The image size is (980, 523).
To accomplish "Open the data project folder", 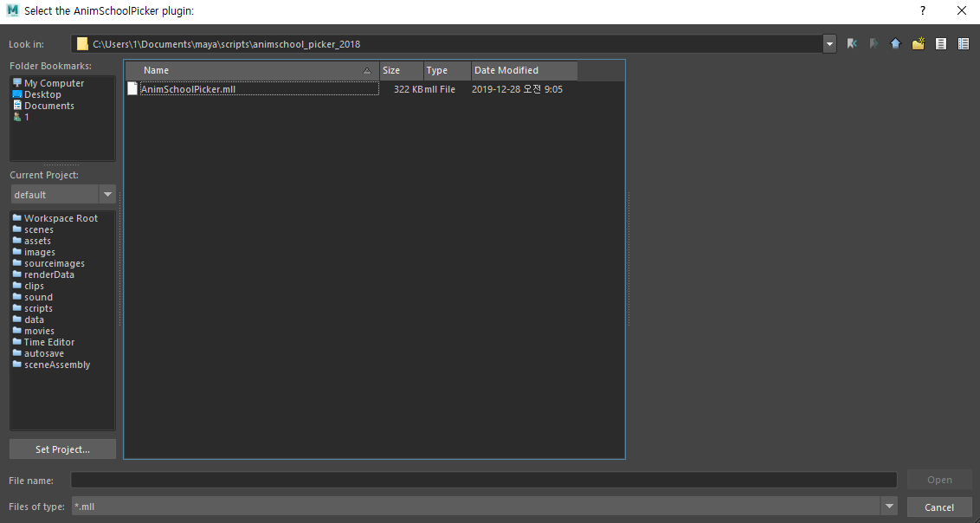I will [x=34, y=320].
